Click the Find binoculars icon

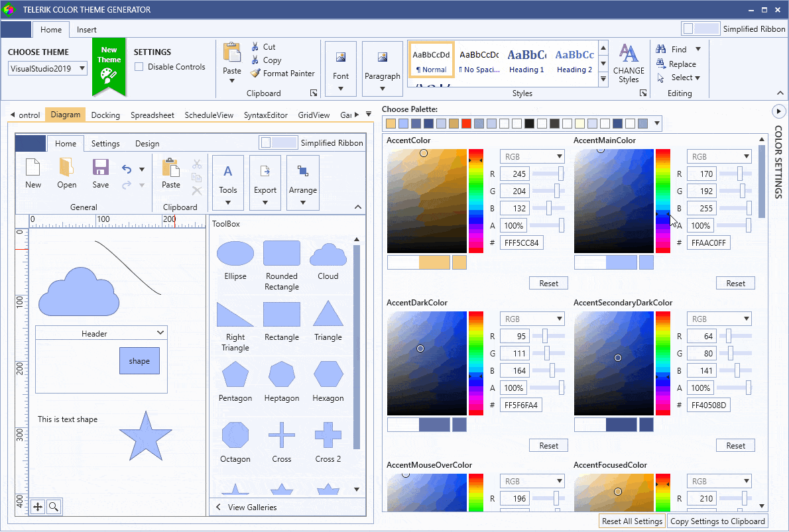(660, 49)
